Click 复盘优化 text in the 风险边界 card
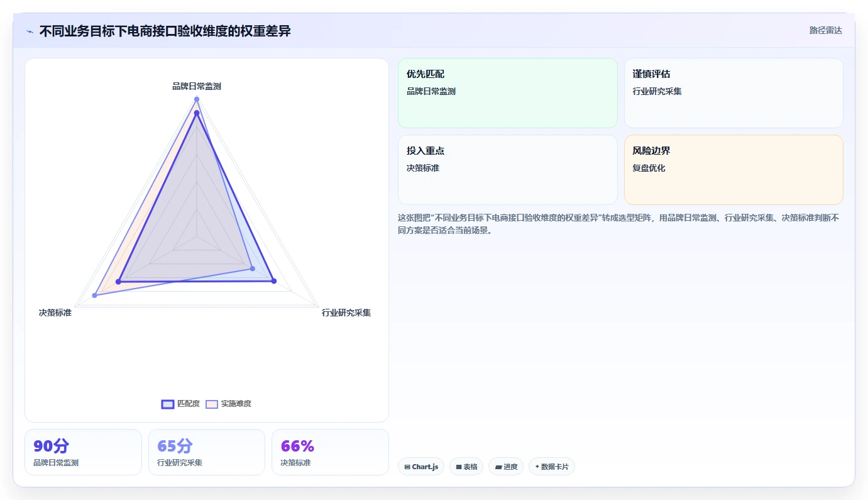 pos(649,168)
